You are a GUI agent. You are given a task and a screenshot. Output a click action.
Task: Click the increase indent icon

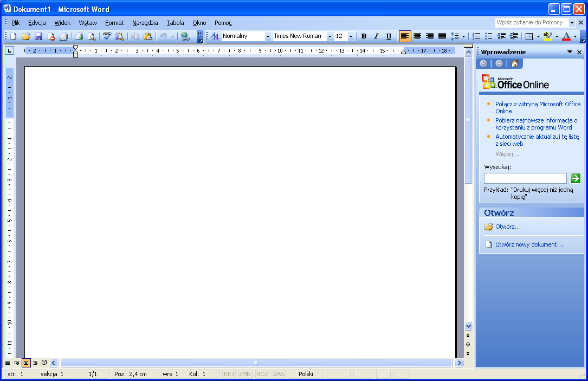514,36
